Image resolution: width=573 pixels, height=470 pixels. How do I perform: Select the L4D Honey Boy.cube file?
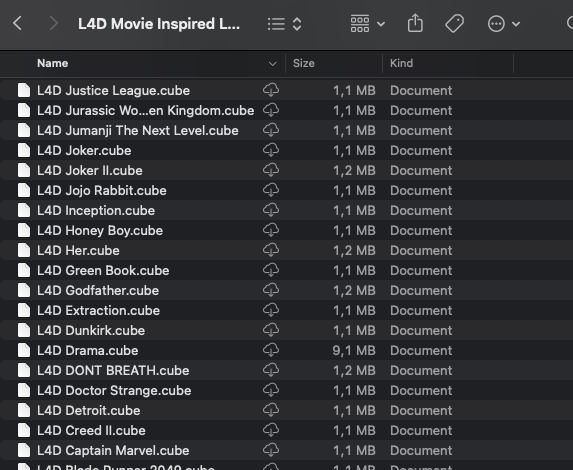point(100,231)
